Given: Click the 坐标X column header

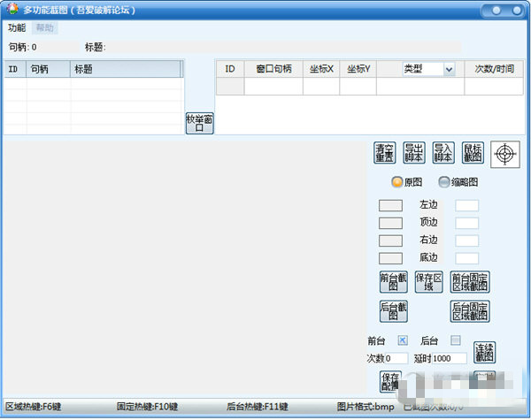Looking at the screenshot, I should point(321,69).
